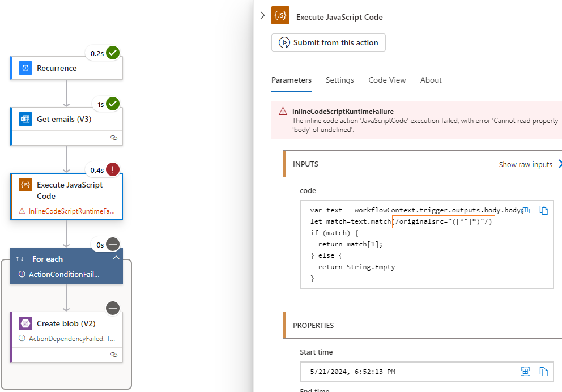Click the red error badge on Execute JavaScript Code
Image resolution: width=562 pixels, height=392 pixels.
112,169
